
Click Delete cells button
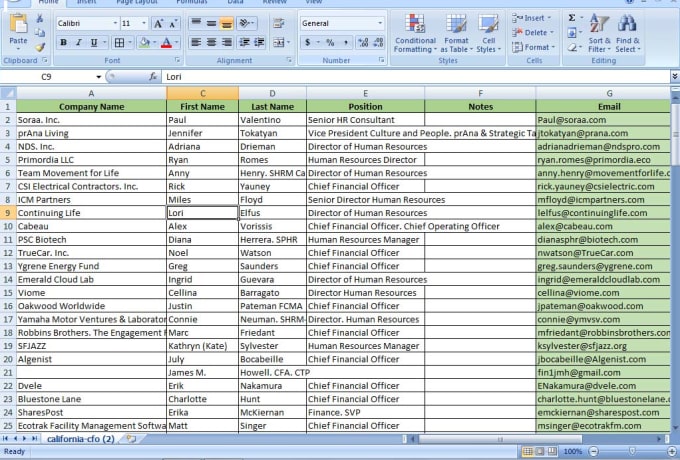(533, 33)
